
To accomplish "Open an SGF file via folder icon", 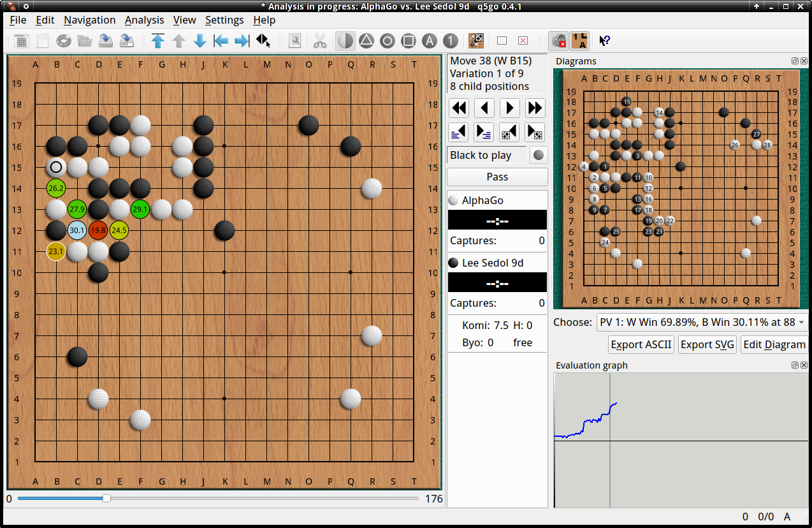I will [x=85, y=41].
